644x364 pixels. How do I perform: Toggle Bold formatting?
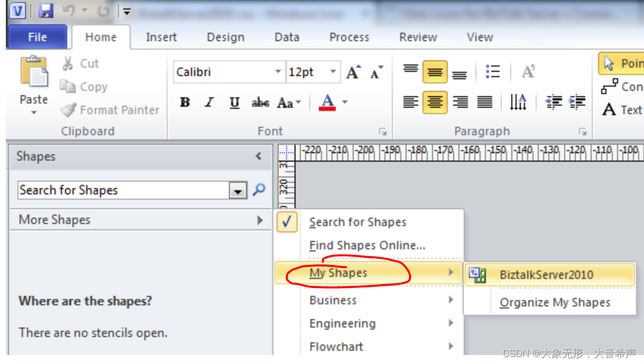(x=185, y=102)
